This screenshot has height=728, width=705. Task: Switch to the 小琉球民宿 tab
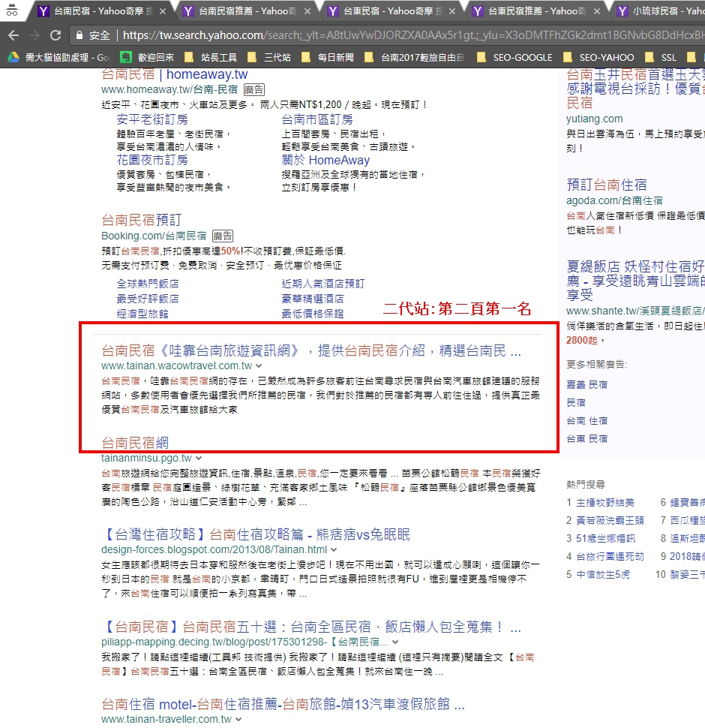658,11
